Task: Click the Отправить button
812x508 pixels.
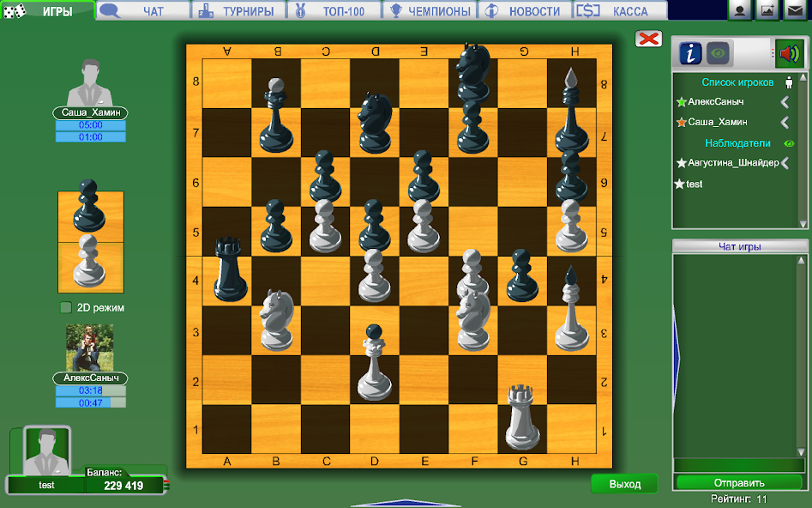Action: click(738, 482)
